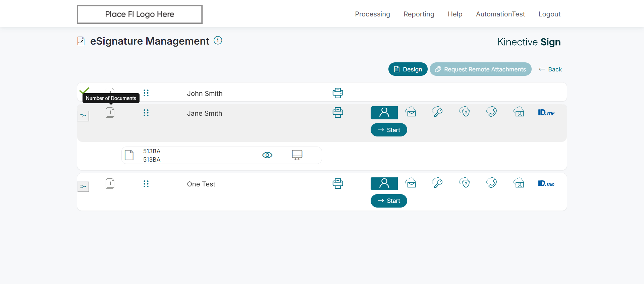Print John Smith's documents
Viewport: 644px width, 284px height.
click(x=338, y=93)
